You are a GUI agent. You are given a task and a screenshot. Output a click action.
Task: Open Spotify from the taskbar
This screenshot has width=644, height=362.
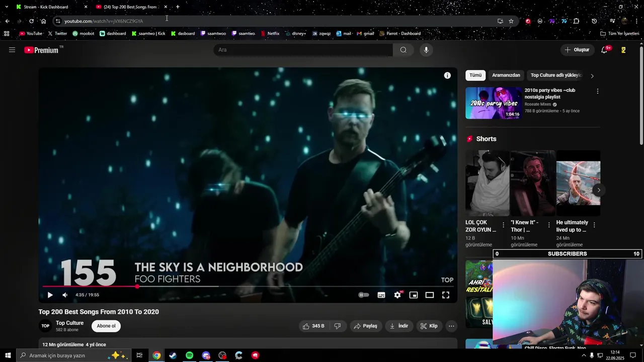(x=189, y=355)
